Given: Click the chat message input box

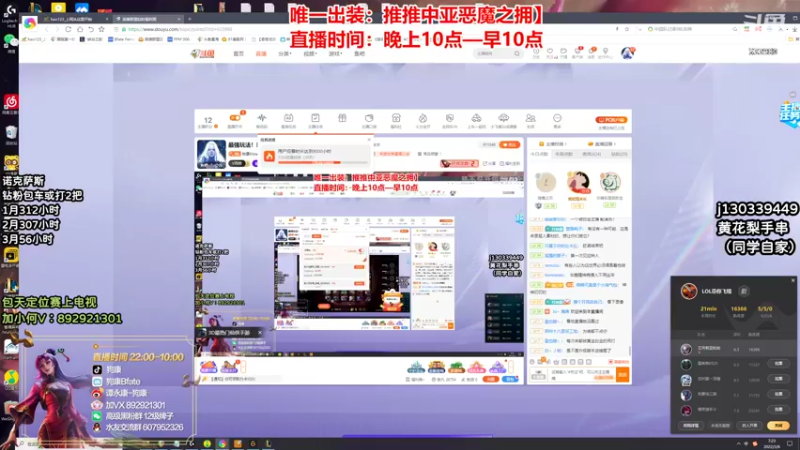Looking at the screenshot, I should coord(582,375).
